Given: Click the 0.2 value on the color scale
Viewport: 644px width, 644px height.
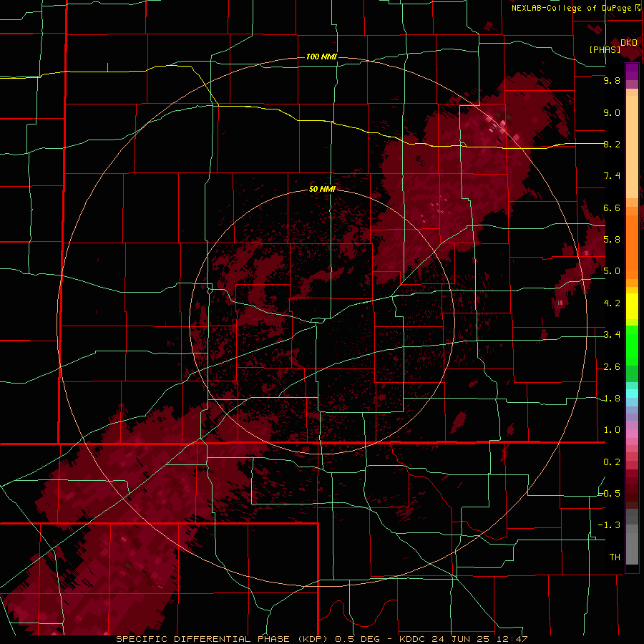Looking at the screenshot, I should point(612,462).
